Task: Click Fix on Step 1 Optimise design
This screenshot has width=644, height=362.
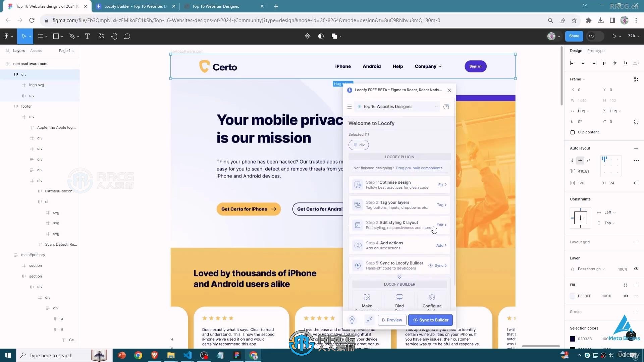Action: click(442, 185)
